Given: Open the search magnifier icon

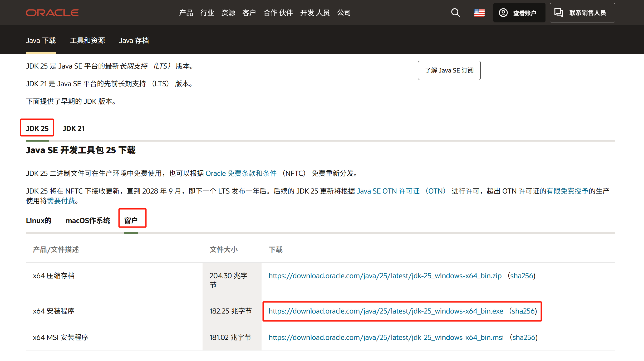Looking at the screenshot, I should click(x=455, y=12).
